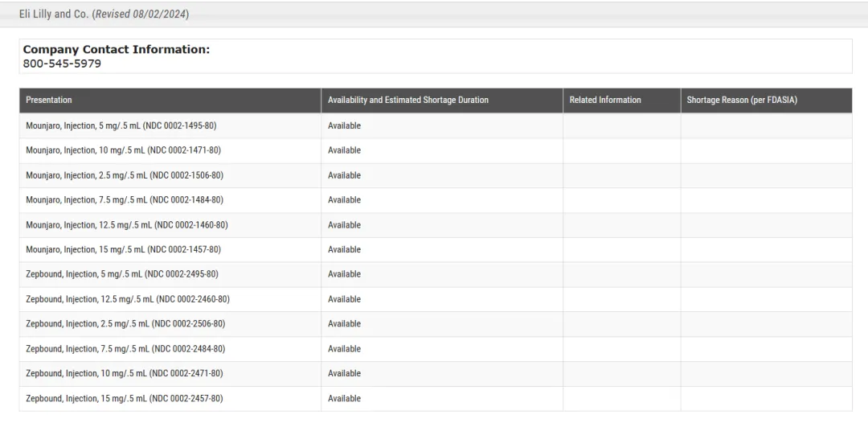Select the Mounjaro 10 mg/.5 mL presentation

pyautogui.click(x=123, y=150)
